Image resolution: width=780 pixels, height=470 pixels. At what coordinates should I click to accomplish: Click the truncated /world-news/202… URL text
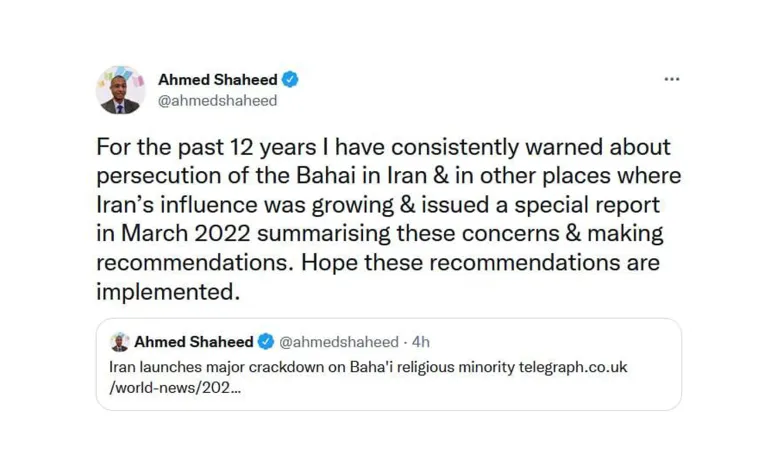click(x=174, y=388)
